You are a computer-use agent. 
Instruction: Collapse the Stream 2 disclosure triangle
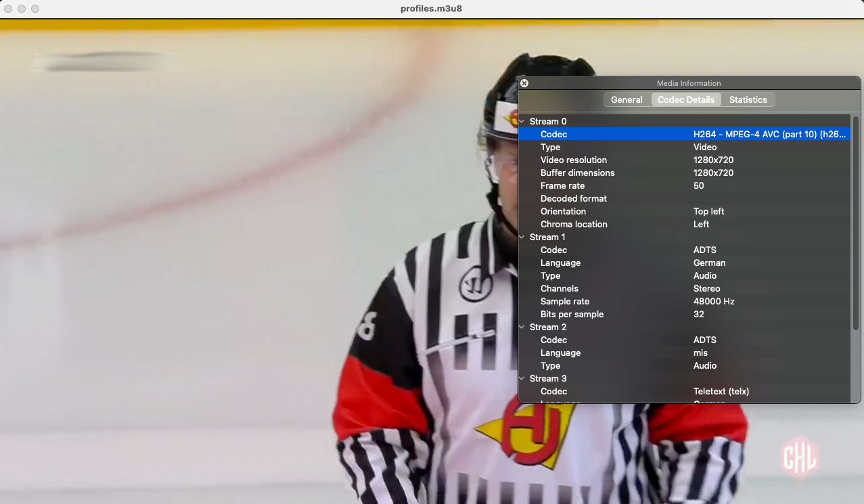point(522,327)
